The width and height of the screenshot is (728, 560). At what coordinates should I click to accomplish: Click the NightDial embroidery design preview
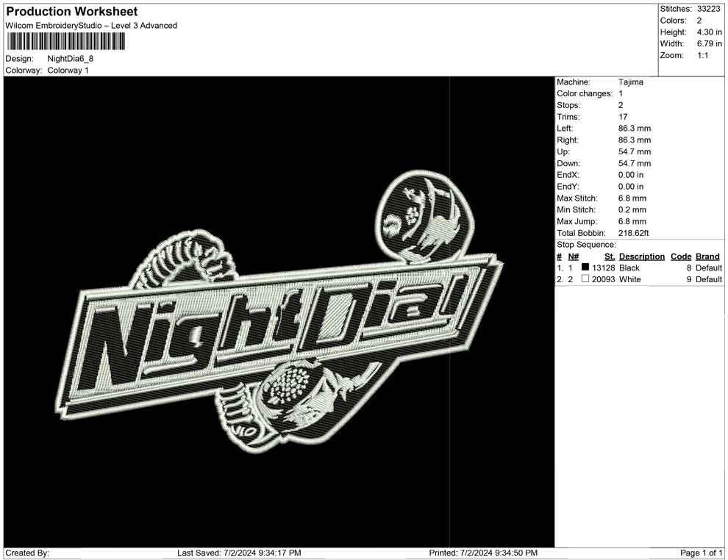[279, 312]
